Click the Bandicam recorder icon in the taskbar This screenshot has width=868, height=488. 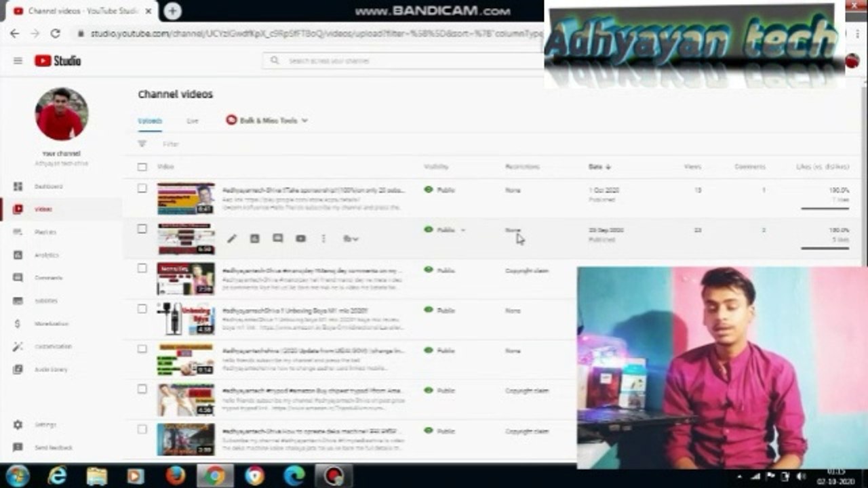pos(334,476)
